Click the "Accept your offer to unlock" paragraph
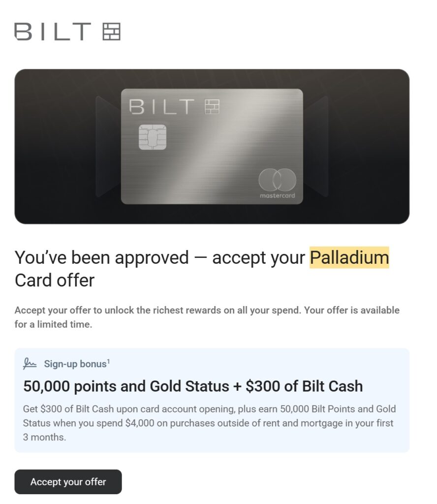This screenshot has height=504, width=437. pos(207,317)
